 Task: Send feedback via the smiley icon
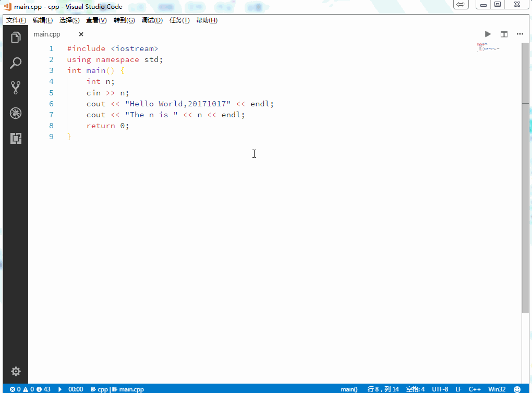tap(517, 389)
